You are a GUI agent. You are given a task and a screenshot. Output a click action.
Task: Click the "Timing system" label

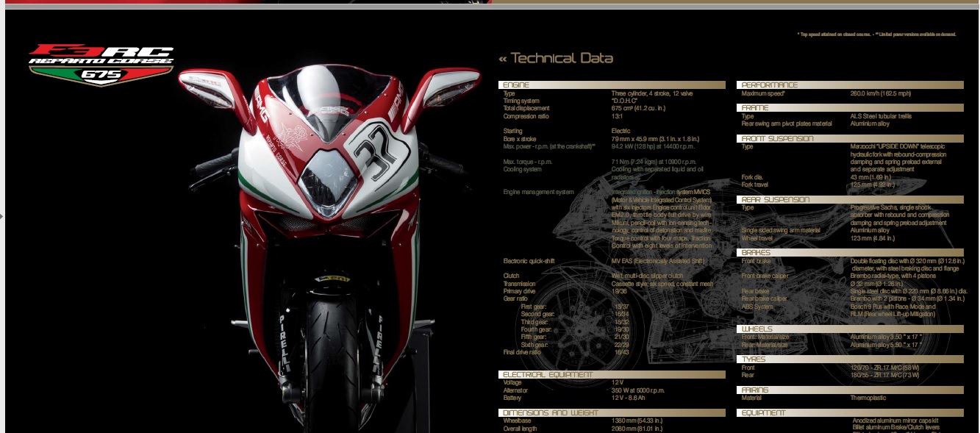[521, 101]
